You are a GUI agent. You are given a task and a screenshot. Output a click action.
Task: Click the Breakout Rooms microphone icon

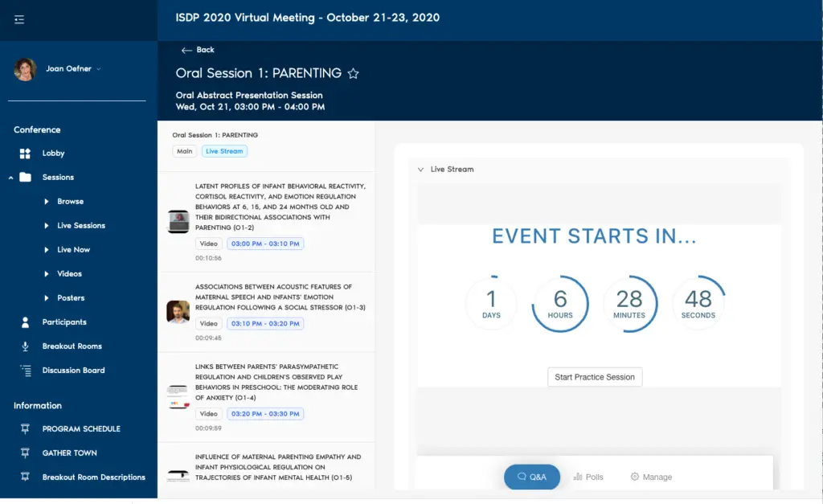coord(26,346)
